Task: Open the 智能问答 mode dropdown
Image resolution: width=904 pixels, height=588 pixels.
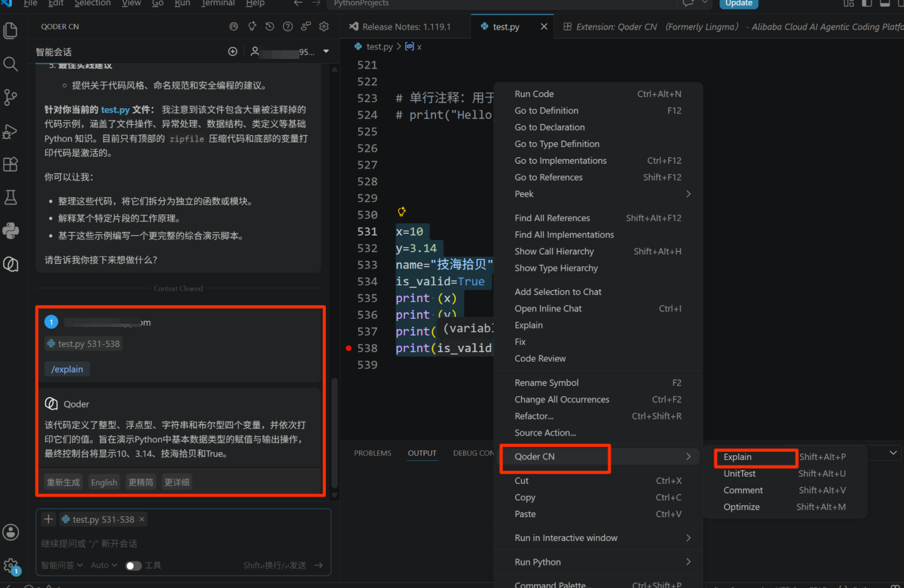Action: coord(62,565)
